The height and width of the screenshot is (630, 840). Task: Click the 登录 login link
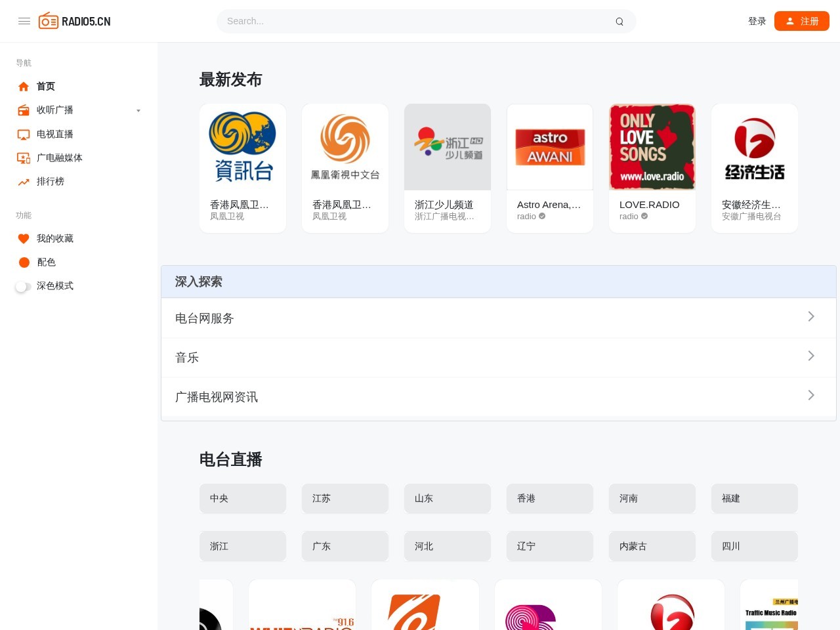click(x=757, y=21)
